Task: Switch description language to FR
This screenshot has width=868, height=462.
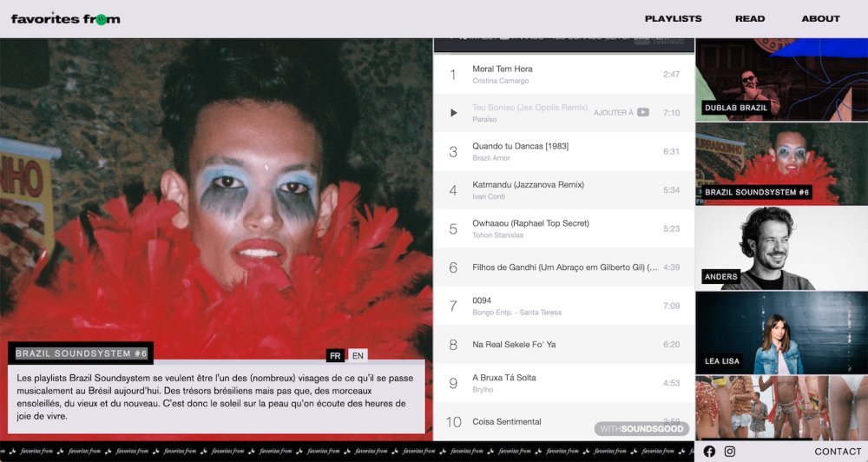Action: pos(335,355)
